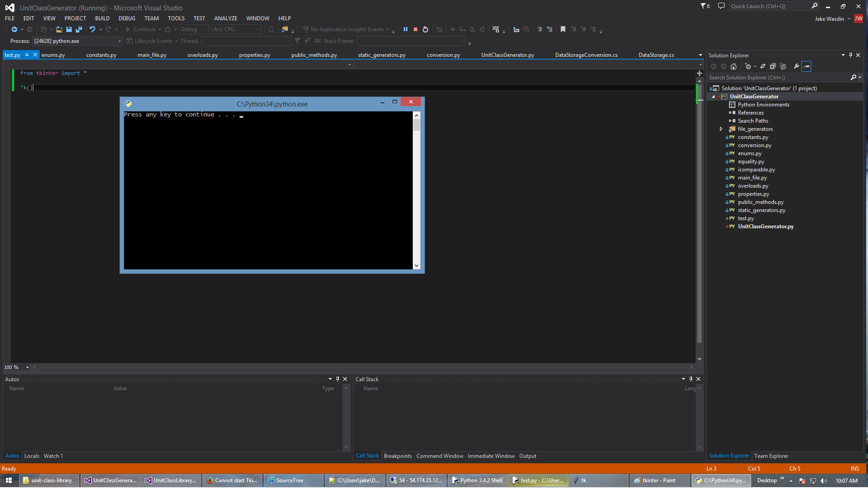This screenshot has width=868, height=489.
Task: Pause debugging with Break All
Action: coord(406,29)
